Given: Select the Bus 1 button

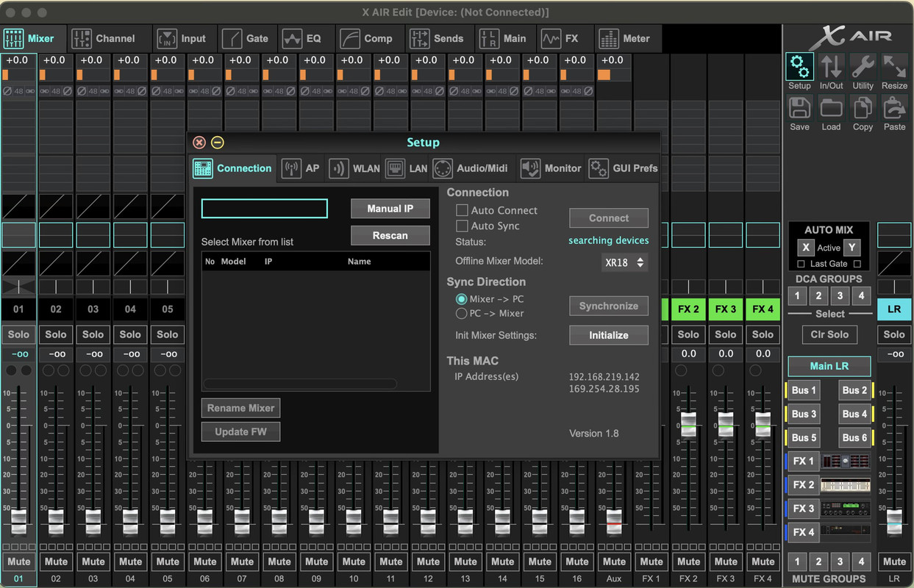Looking at the screenshot, I should (x=804, y=390).
